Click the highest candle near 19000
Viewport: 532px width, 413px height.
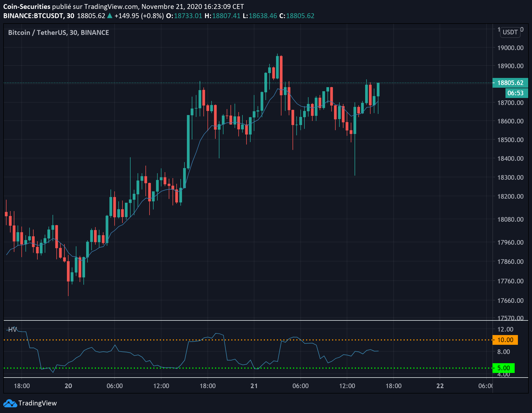[277, 67]
